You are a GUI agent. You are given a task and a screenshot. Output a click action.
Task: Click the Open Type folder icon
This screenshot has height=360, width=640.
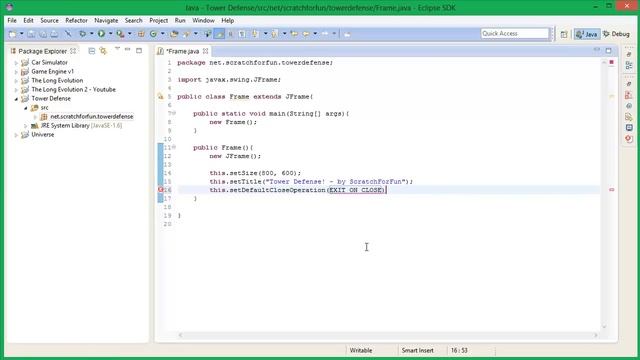[174, 34]
